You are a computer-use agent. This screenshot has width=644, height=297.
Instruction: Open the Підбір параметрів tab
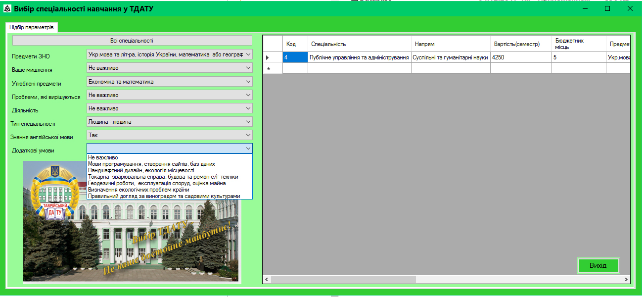[x=32, y=28]
